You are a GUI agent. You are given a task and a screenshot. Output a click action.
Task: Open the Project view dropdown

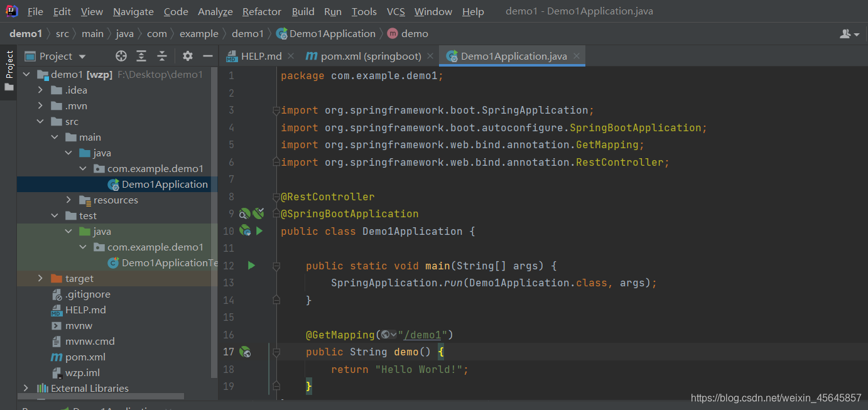tap(82, 57)
